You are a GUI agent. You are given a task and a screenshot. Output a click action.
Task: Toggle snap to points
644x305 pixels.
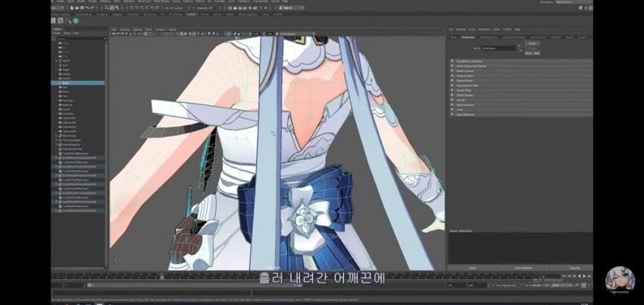[142, 8]
